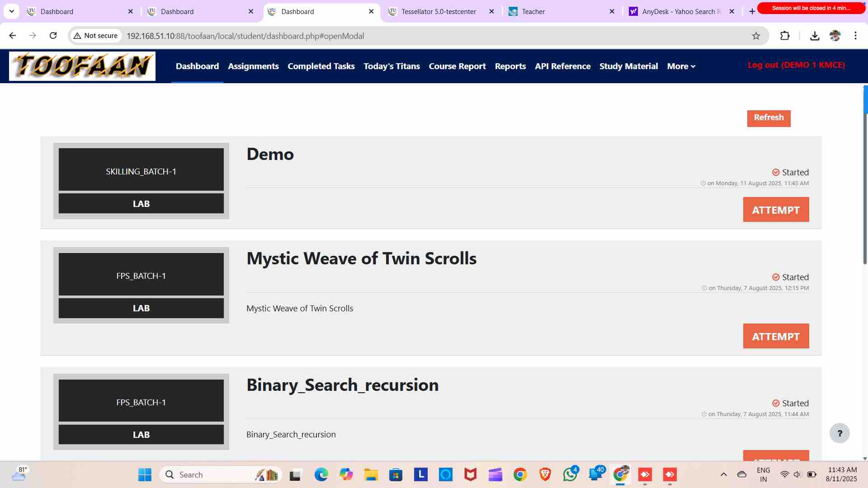Go back with browser back arrow
868x488 pixels.
pos(13,36)
